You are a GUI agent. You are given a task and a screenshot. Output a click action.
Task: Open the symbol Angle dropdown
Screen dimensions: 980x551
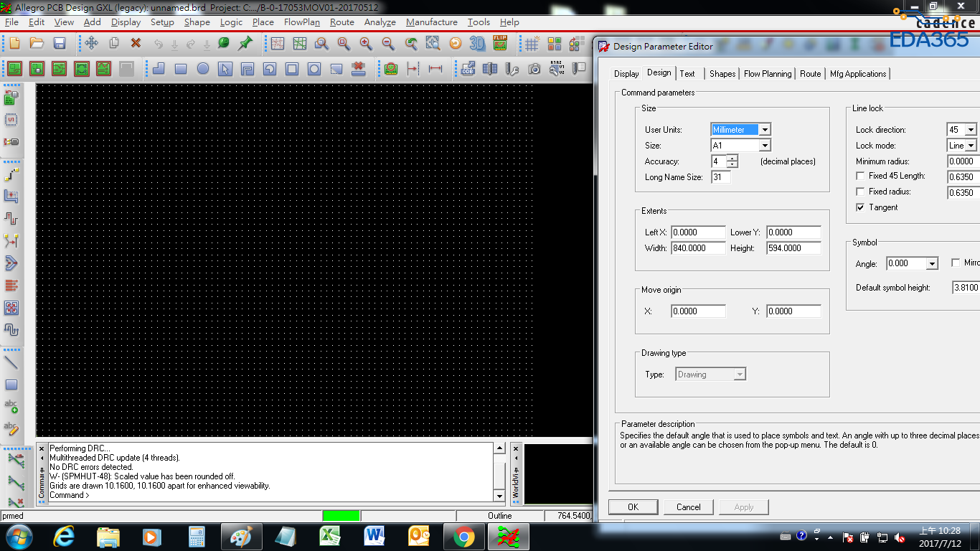tap(932, 264)
